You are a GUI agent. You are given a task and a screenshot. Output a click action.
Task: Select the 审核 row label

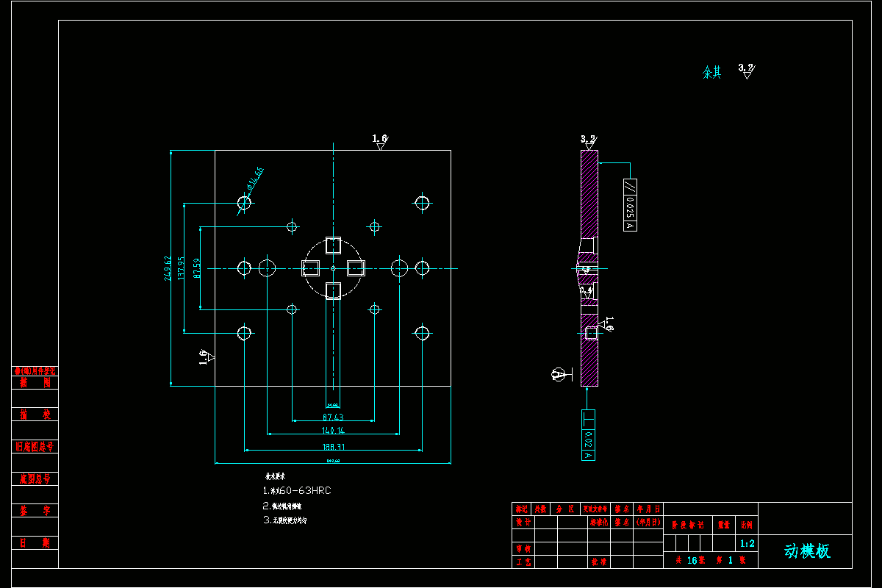tap(523, 549)
